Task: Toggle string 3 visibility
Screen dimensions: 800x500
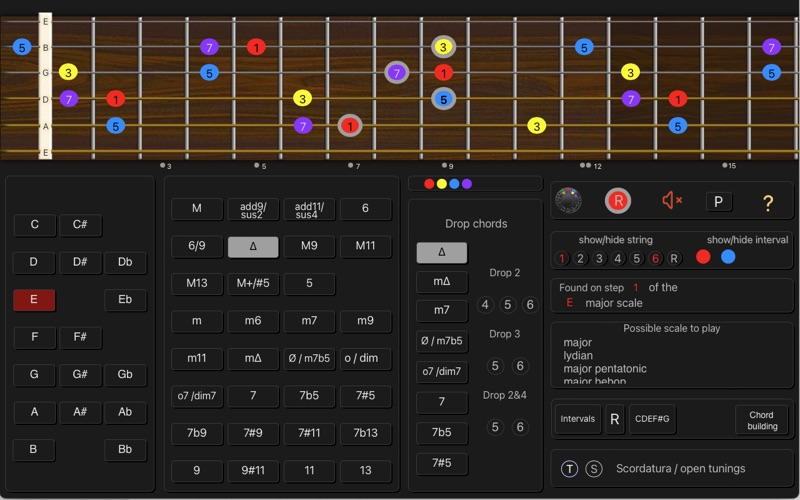Action: click(x=599, y=258)
